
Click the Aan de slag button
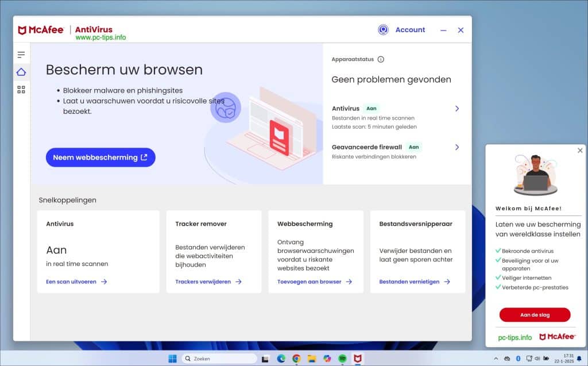click(535, 314)
